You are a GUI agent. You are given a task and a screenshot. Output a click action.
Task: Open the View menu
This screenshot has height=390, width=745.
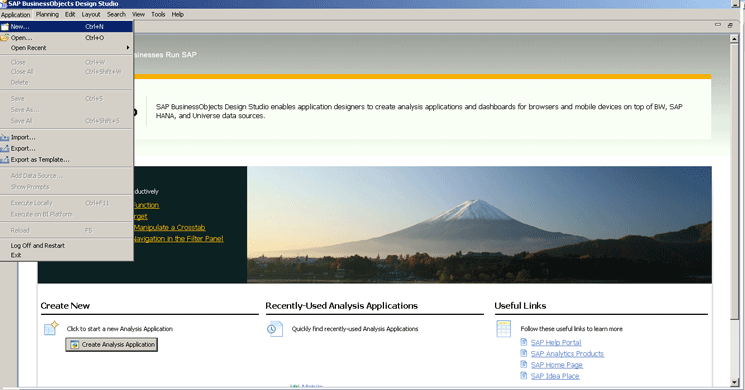(138, 14)
